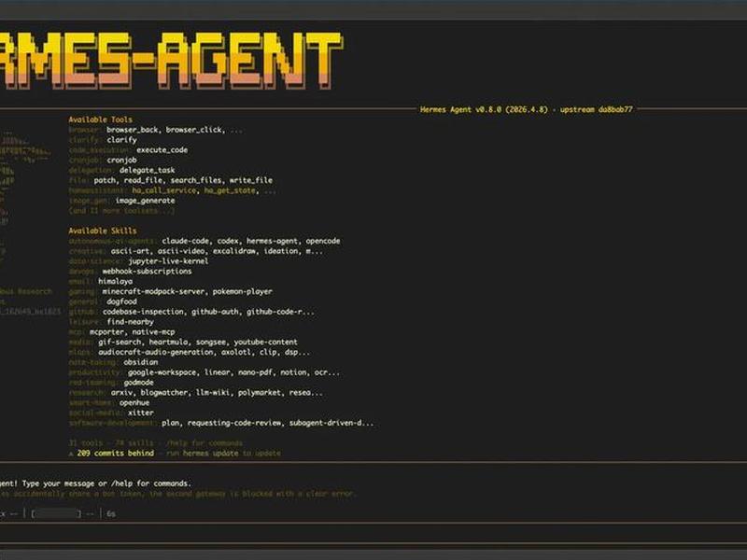Click the 'mcporter' skill
Screen dimensions: 747x560
106,332
